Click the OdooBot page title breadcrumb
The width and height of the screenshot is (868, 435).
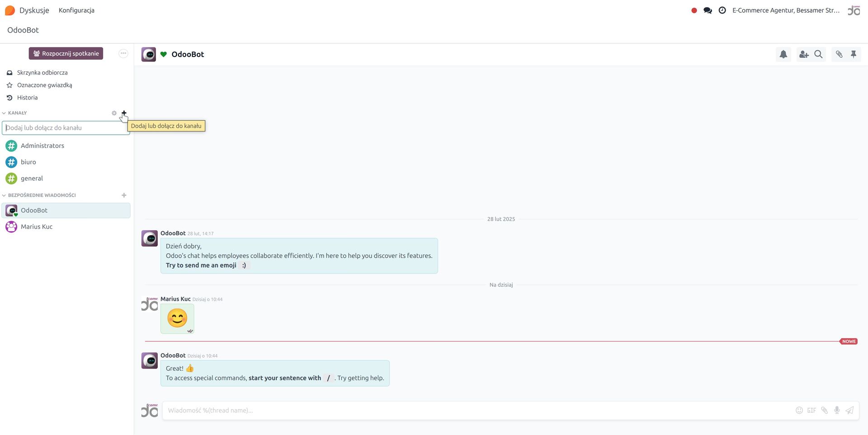pyautogui.click(x=23, y=30)
